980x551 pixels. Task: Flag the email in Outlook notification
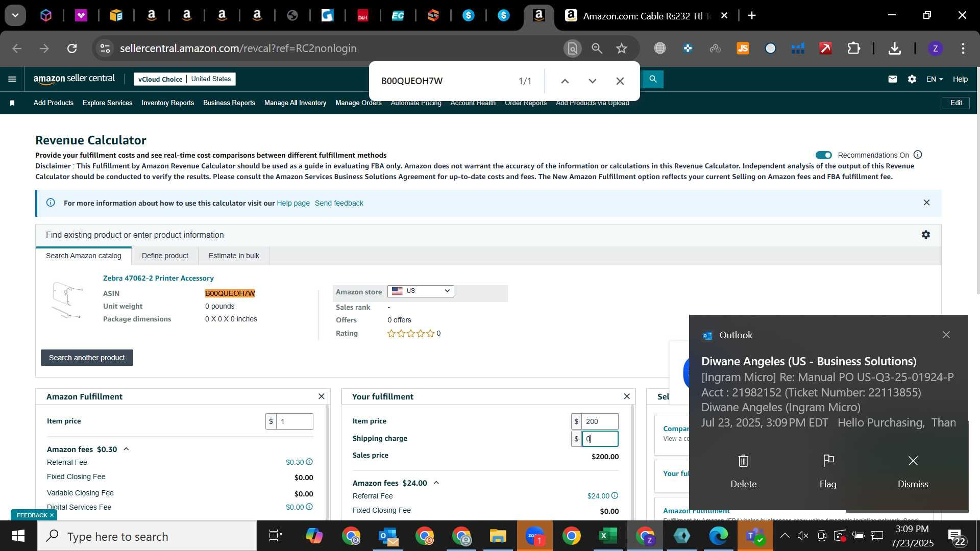coord(828,471)
